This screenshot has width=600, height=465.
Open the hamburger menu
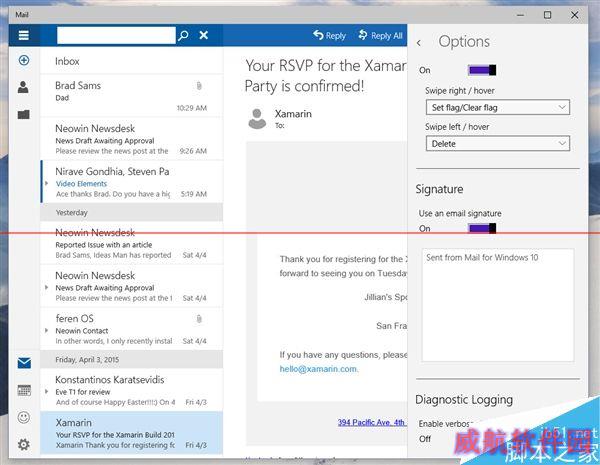[x=24, y=35]
